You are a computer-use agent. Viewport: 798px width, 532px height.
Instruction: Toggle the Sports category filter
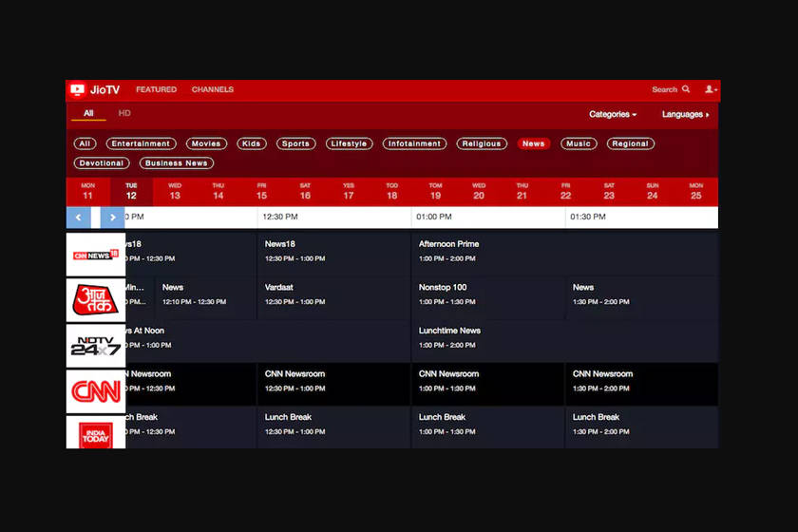click(x=295, y=143)
